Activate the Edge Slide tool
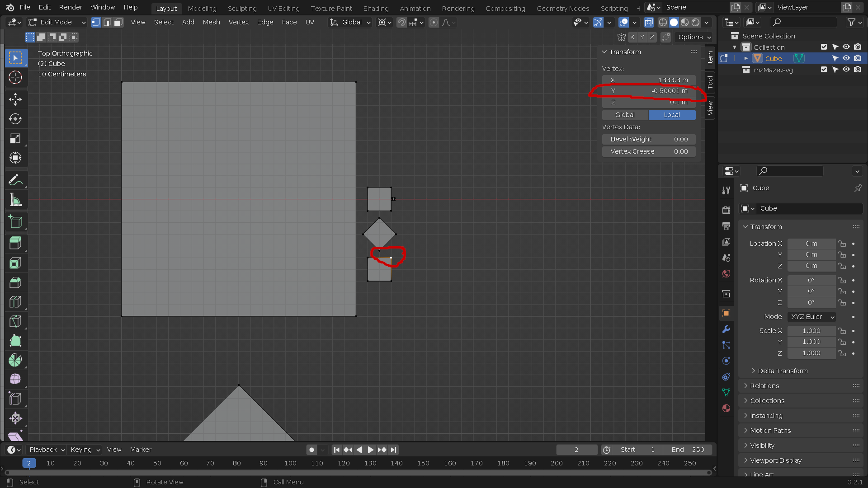Image resolution: width=868 pixels, height=488 pixels. tap(15, 399)
